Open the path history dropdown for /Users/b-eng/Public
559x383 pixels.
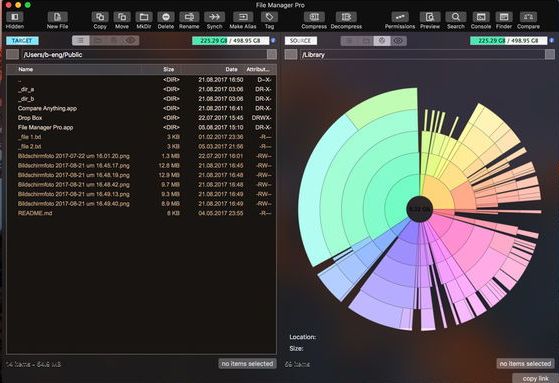click(x=272, y=55)
